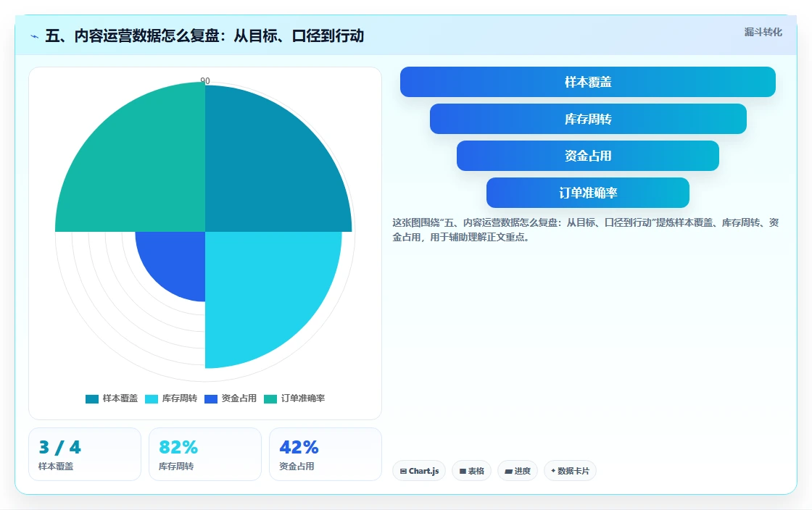Select the 样本覆盖 funnel bar

click(588, 82)
